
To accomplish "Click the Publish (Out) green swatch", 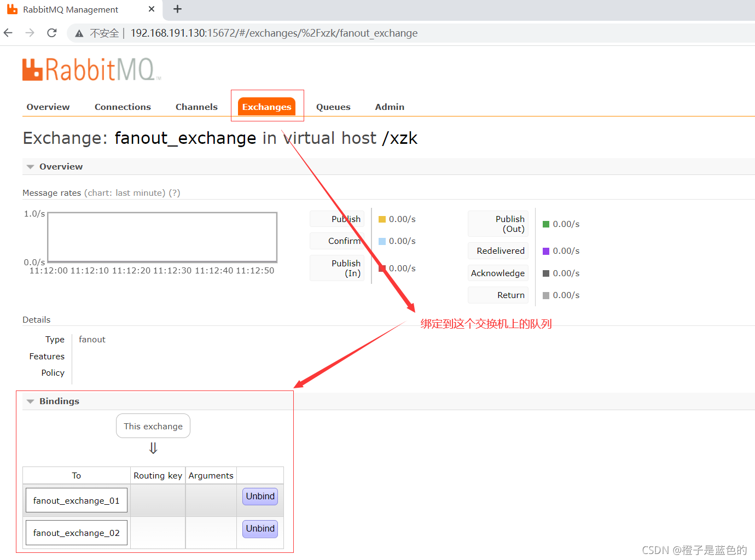I will tap(546, 224).
